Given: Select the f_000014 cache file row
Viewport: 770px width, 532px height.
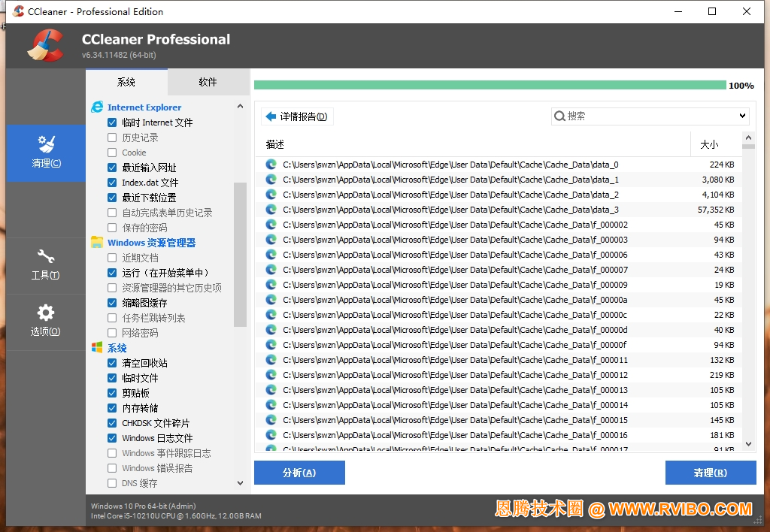Looking at the screenshot, I should click(x=499, y=405).
